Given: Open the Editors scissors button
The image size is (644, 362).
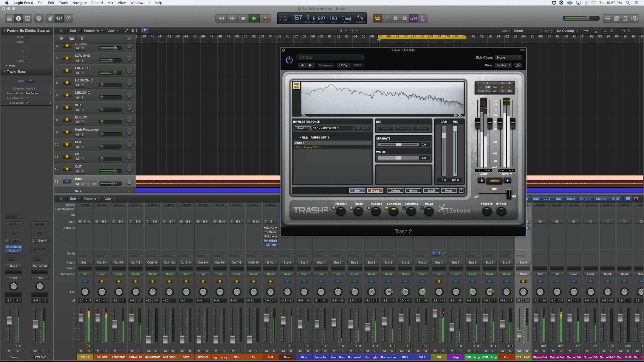Looking at the screenshot, I should (x=68, y=18).
